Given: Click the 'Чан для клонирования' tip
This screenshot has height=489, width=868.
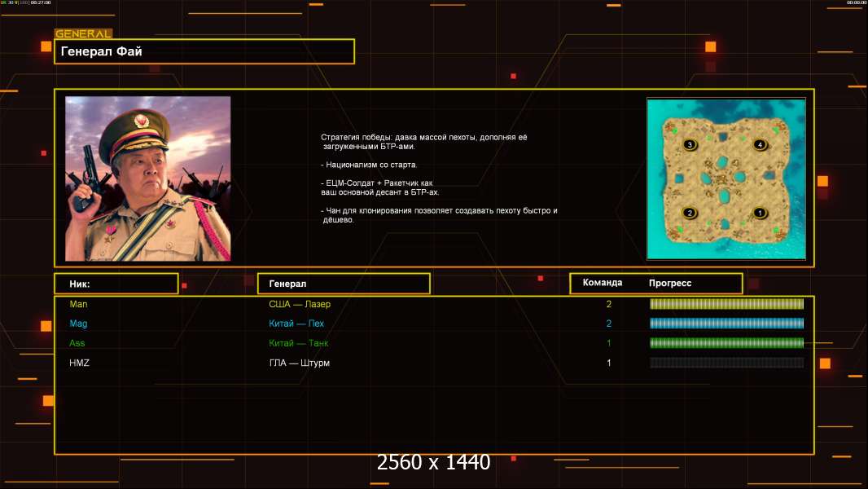Looking at the screenshot, I should click(439, 215).
